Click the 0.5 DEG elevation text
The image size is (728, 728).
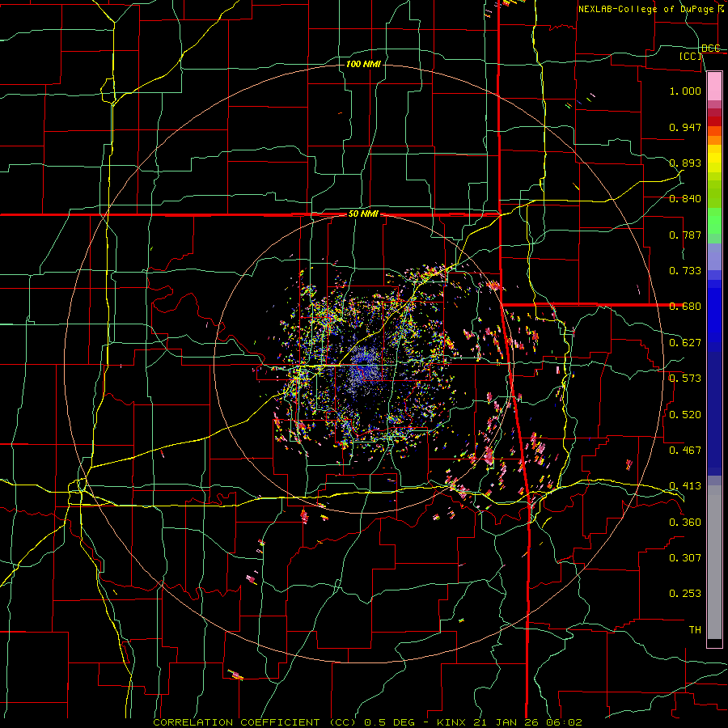pos(388,722)
